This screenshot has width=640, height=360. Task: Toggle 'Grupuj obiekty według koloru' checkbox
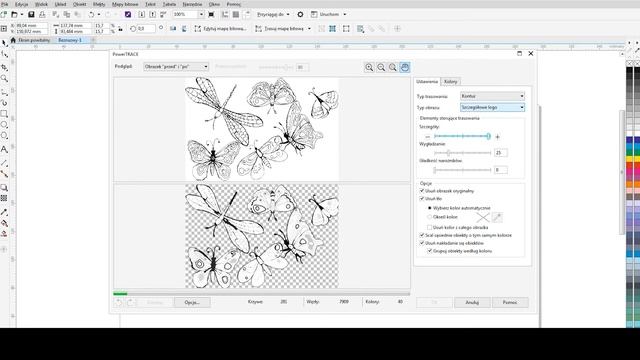(429, 251)
